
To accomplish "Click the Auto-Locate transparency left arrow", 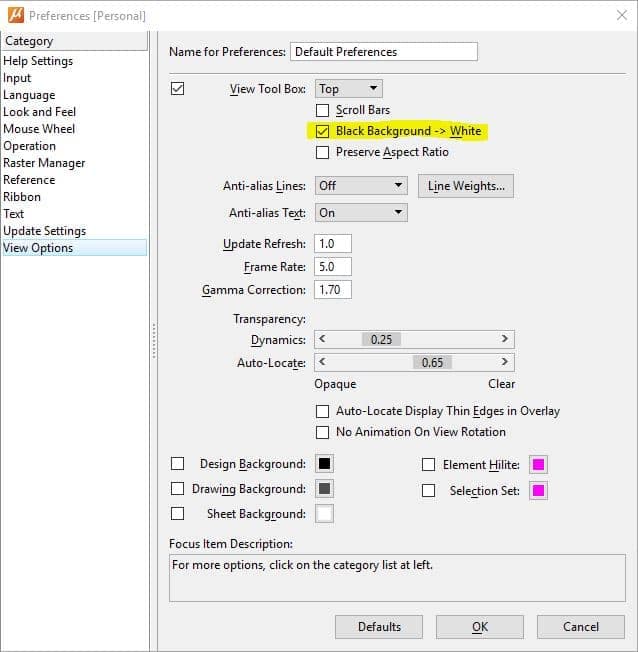I will 322,362.
